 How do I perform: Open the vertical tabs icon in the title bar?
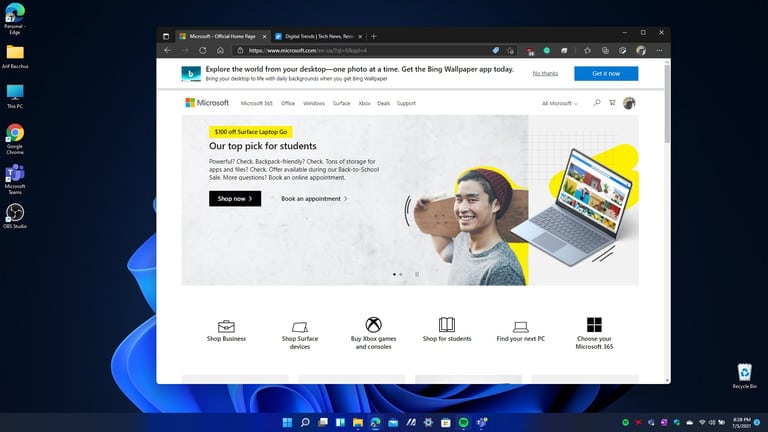[x=166, y=36]
